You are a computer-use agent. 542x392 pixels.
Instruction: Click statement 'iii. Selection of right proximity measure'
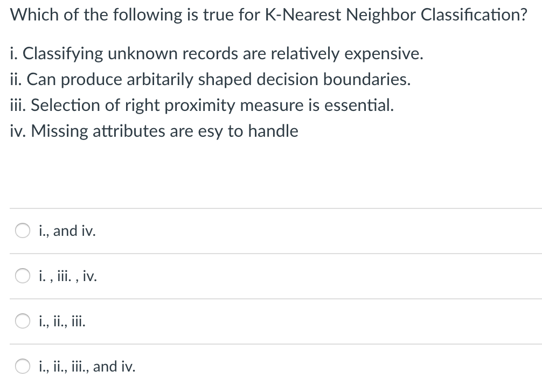pyautogui.click(x=202, y=105)
